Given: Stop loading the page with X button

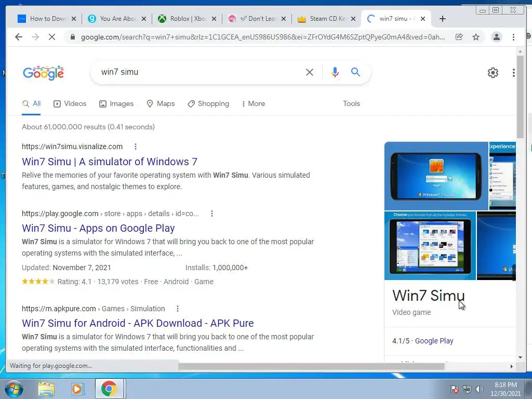Looking at the screenshot, I should pos(51,37).
